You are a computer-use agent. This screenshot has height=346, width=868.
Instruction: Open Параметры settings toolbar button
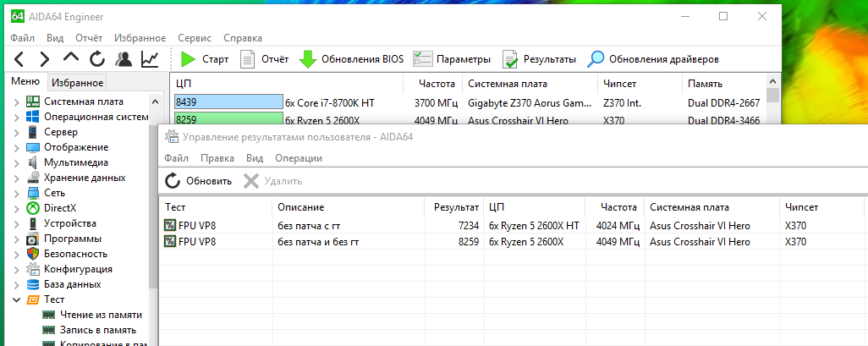tap(453, 59)
